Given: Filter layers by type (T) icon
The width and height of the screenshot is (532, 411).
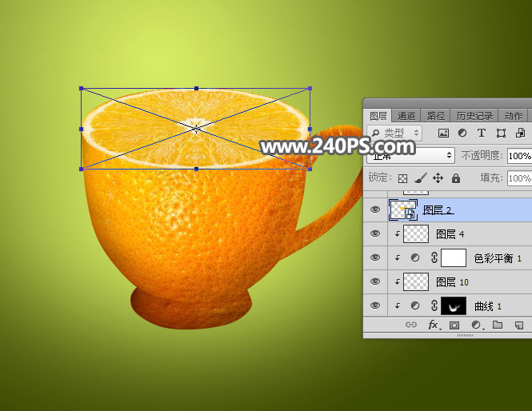Looking at the screenshot, I should [481, 133].
